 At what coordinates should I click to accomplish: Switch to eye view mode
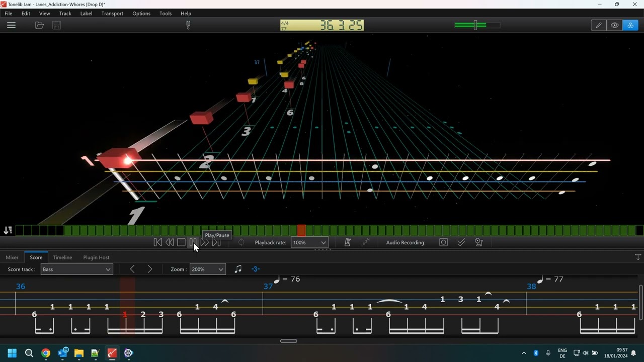click(614, 25)
